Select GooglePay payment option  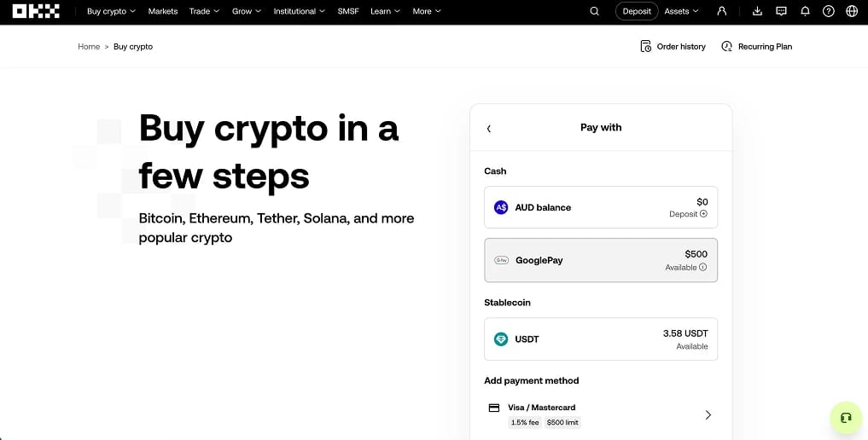click(x=601, y=260)
